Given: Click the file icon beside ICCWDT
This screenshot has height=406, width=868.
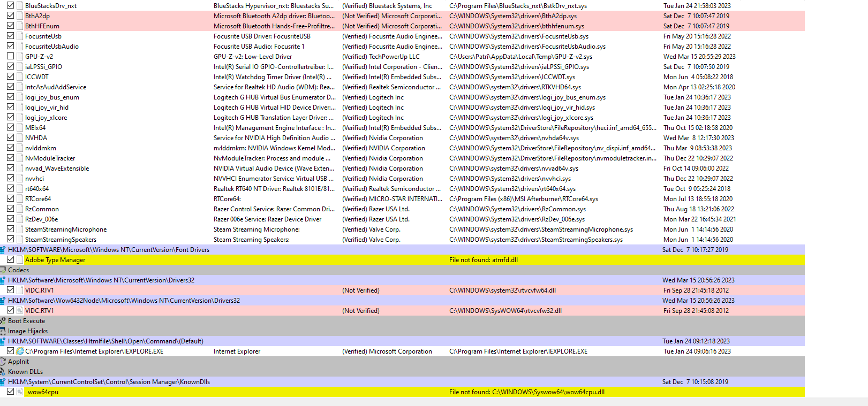Looking at the screenshot, I should coord(20,77).
